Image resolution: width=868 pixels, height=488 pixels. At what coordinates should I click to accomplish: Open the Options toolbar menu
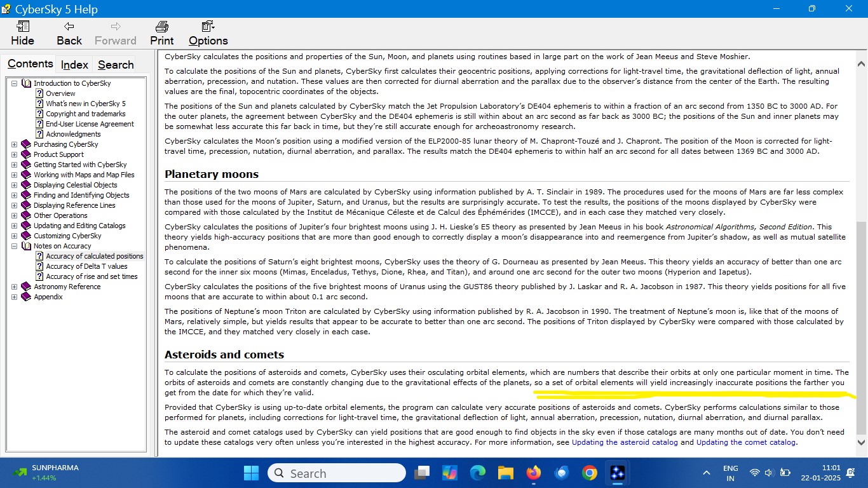(208, 33)
